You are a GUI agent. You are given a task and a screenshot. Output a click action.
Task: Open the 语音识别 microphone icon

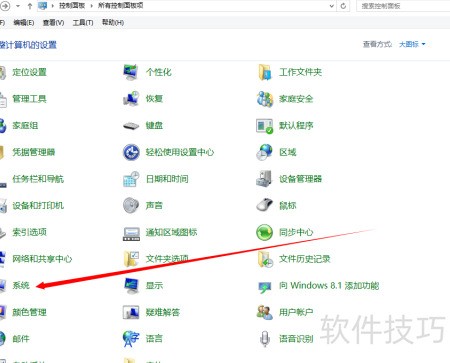click(x=265, y=339)
